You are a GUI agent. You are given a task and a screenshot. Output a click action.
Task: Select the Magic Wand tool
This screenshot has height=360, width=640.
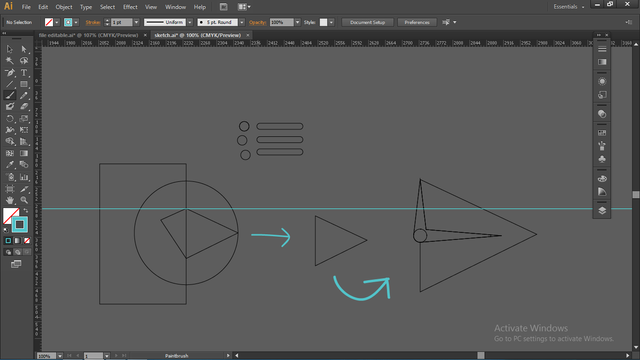pos(10,61)
